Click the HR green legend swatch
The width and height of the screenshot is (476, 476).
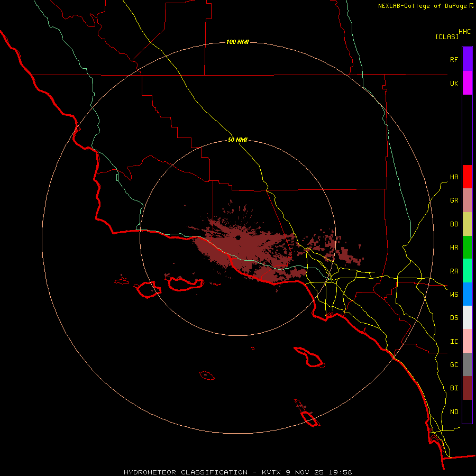pyautogui.click(x=467, y=248)
